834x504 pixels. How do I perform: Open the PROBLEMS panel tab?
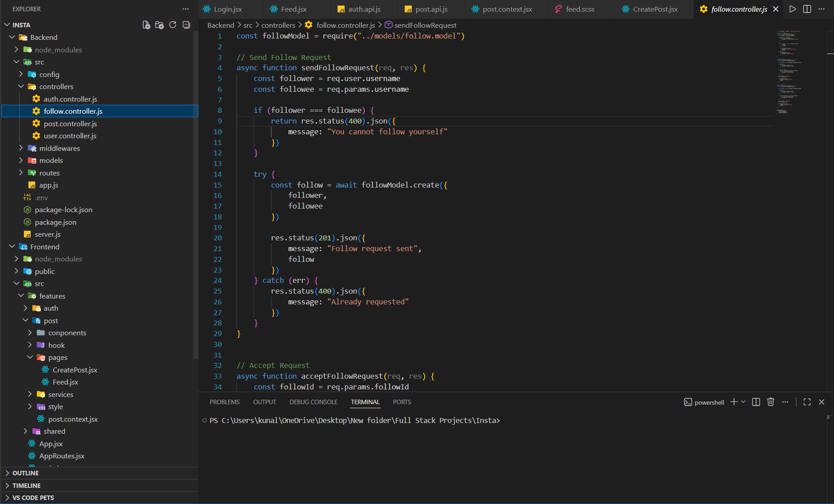coord(224,402)
